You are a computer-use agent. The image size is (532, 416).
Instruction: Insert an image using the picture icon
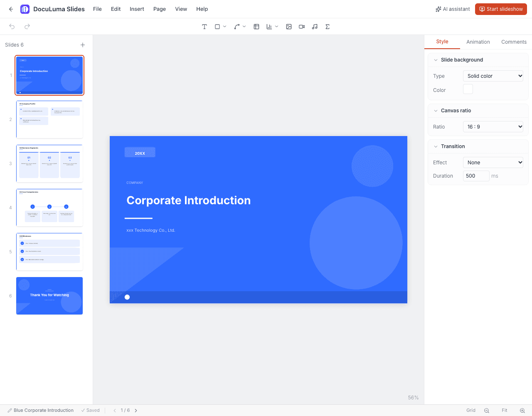(289, 27)
